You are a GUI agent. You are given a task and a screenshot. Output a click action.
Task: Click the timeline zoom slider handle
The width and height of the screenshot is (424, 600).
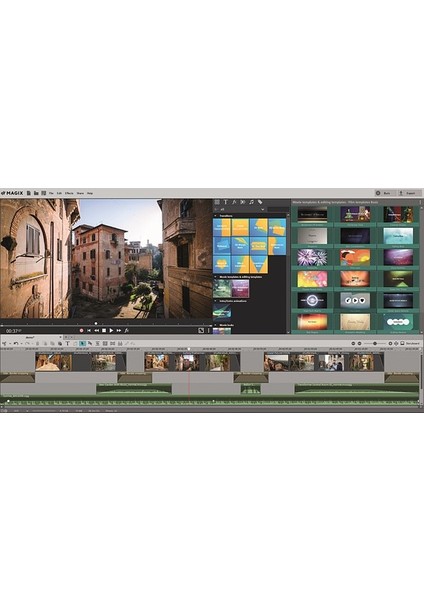pos(375,344)
